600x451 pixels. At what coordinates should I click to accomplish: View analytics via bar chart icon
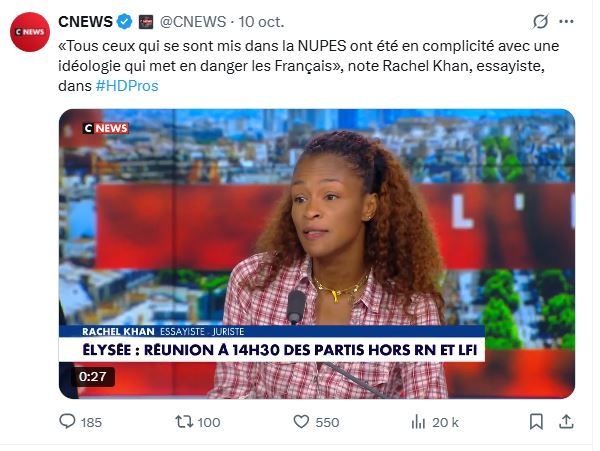tap(418, 422)
